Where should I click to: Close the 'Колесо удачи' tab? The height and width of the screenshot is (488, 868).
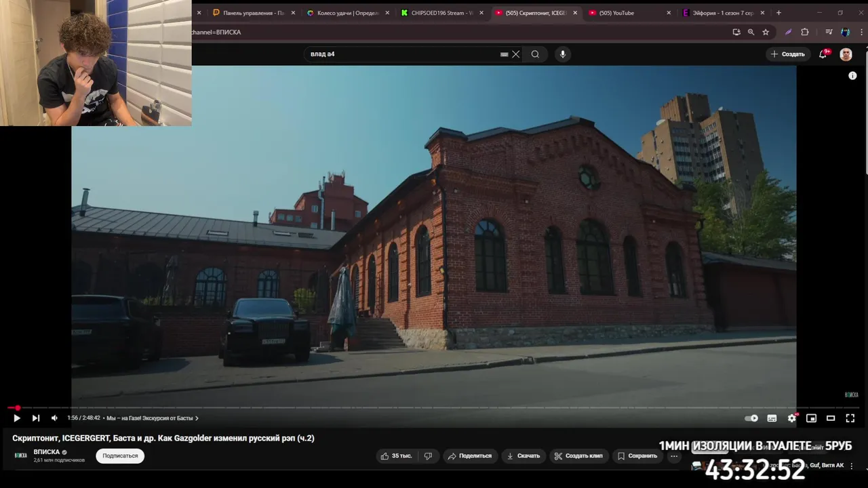point(387,13)
